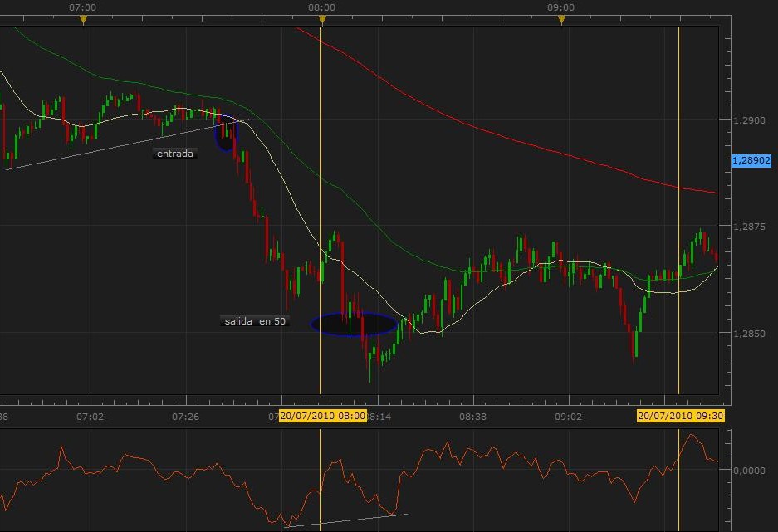The height and width of the screenshot is (532, 778).
Task: Click the 08:00 top timeline label
Action: coord(321,7)
